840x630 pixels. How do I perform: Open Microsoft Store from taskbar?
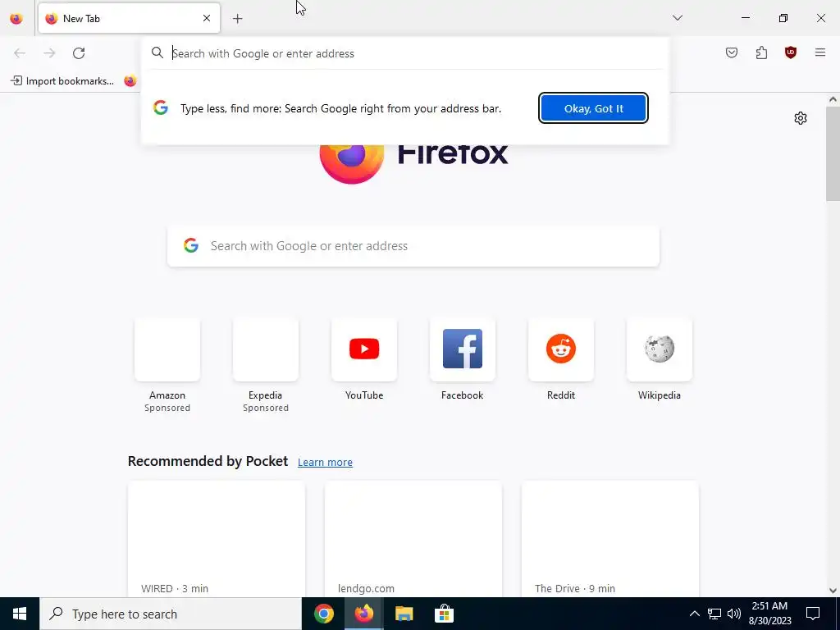(444, 614)
